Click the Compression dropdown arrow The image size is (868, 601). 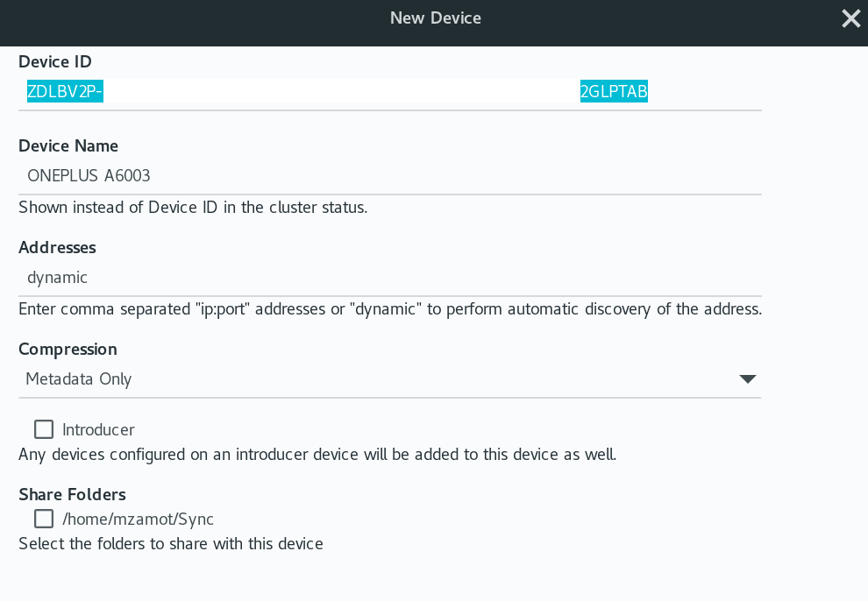747,379
